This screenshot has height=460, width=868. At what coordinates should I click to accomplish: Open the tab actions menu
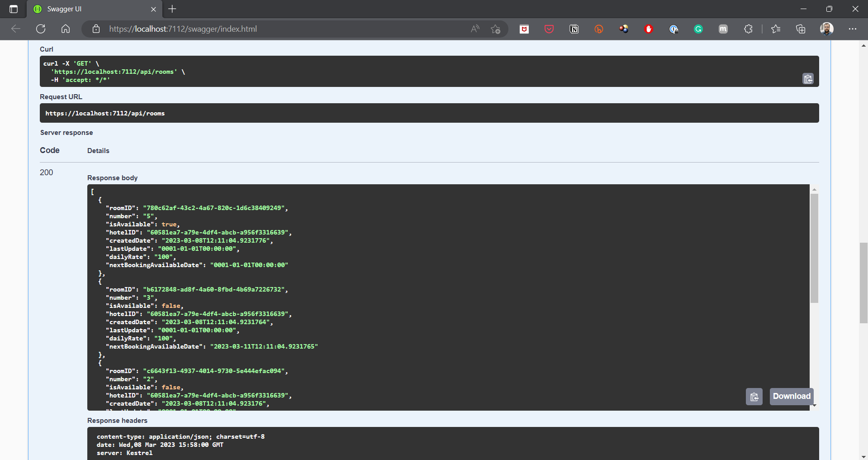pyautogui.click(x=14, y=9)
